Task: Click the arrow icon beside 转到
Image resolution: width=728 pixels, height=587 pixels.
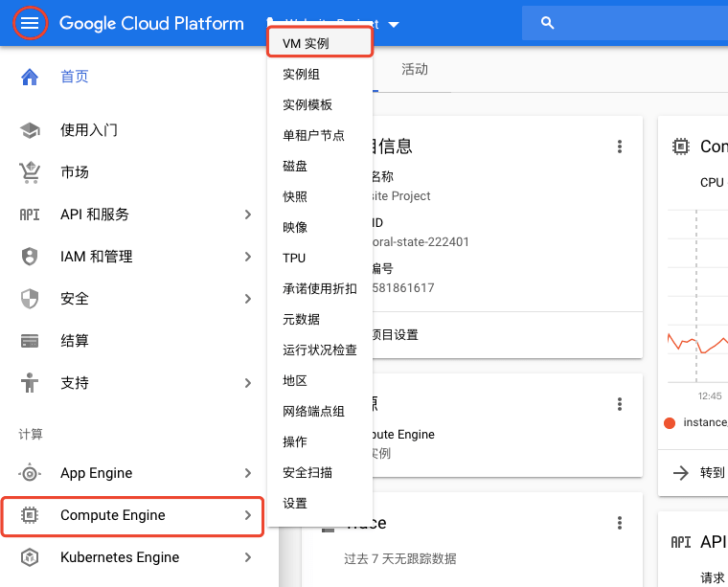Action: [x=681, y=473]
